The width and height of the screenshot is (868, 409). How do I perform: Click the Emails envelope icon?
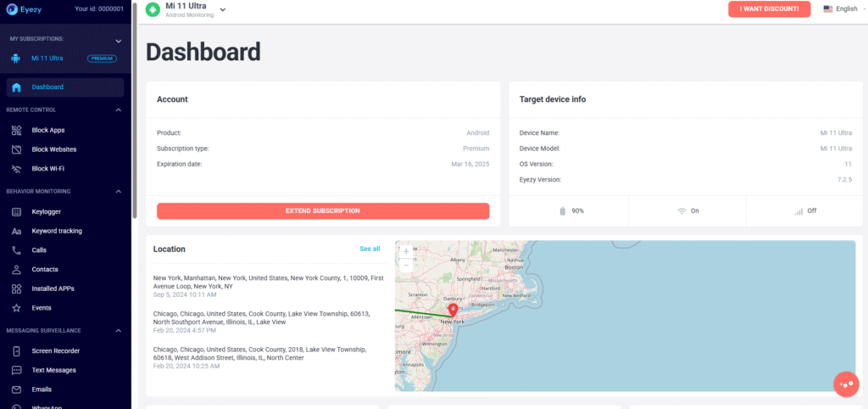(17, 389)
